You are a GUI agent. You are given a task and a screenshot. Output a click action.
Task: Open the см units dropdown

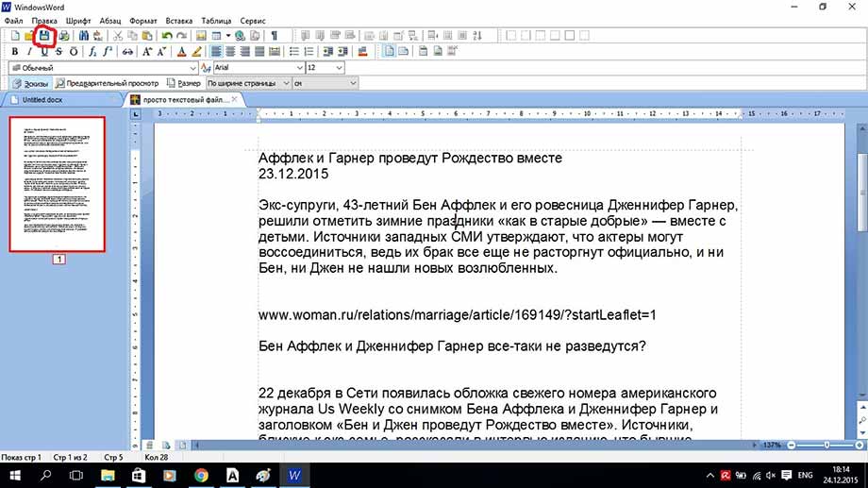[x=353, y=83]
